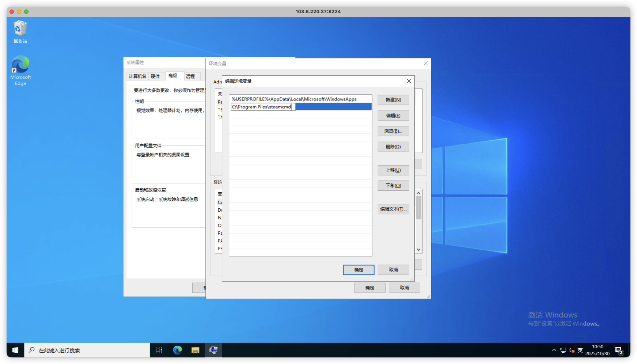Open the notification center icon

point(619,350)
